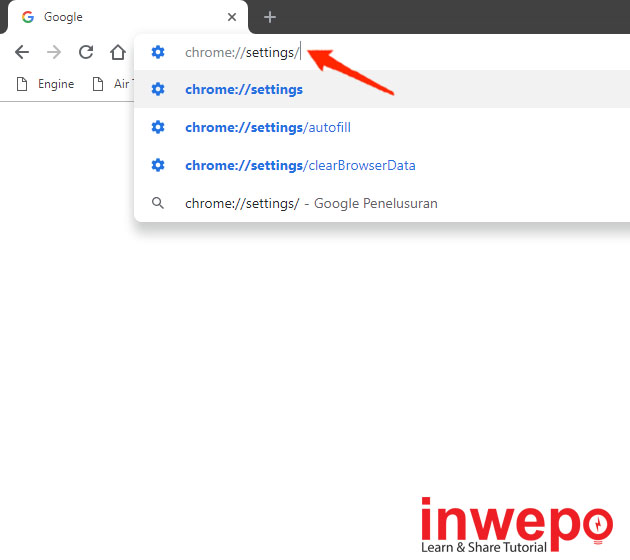The width and height of the screenshot is (630, 560).
Task: Choose the chrome://settings/autofill suggestion
Action: tap(382, 127)
